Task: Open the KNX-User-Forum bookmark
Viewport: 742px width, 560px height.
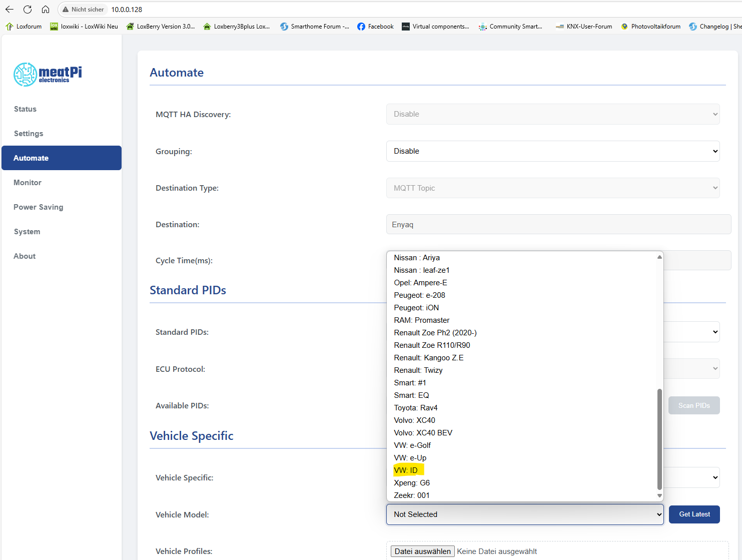Action: click(x=584, y=27)
